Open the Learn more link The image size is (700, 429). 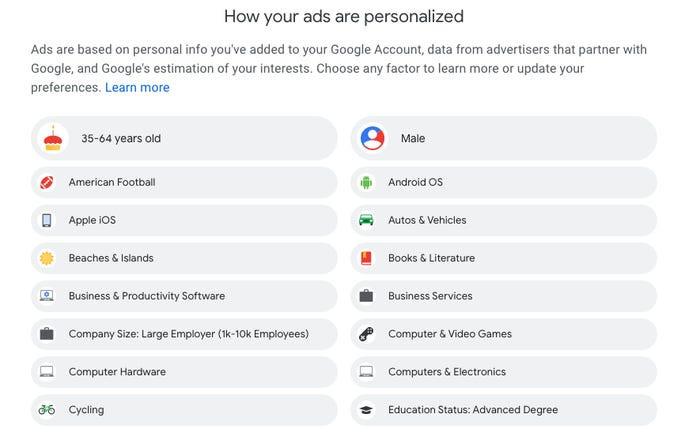pyautogui.click(x=137, y=87)
